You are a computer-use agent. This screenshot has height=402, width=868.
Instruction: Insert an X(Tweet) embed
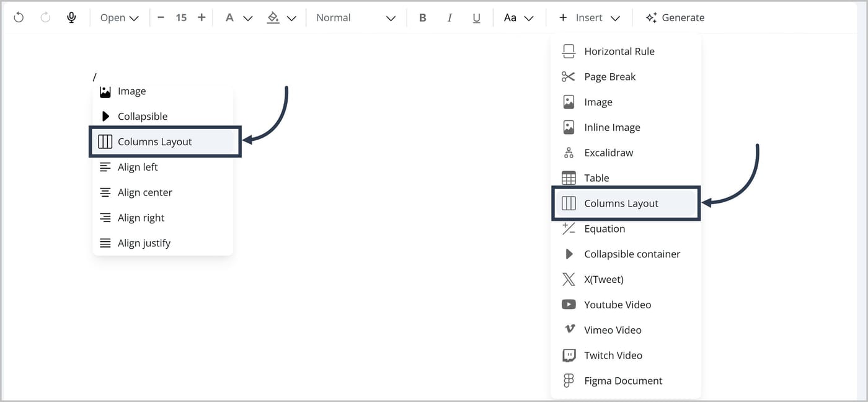point(626,280)
